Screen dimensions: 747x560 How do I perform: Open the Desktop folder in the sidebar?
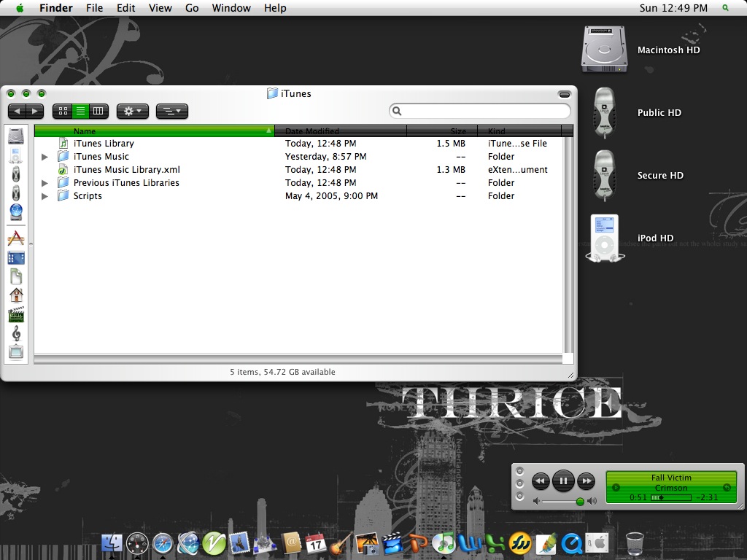(x=16, y=258)
